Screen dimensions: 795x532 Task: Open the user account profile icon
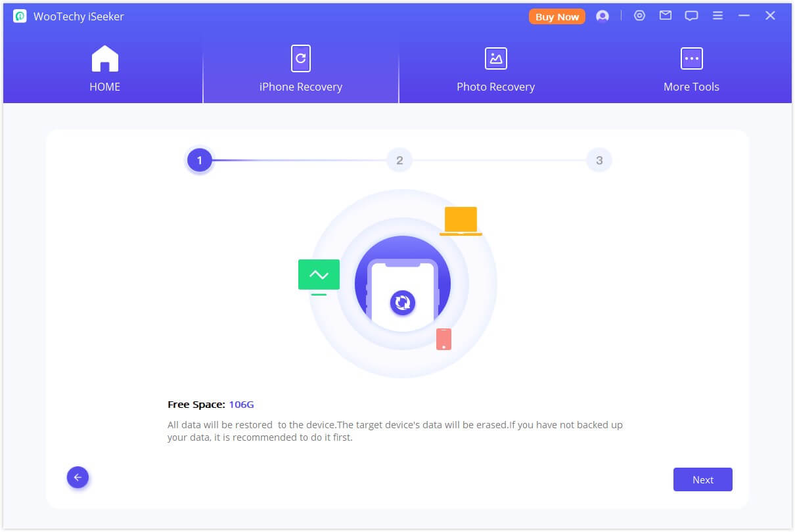tap(602, 16)
